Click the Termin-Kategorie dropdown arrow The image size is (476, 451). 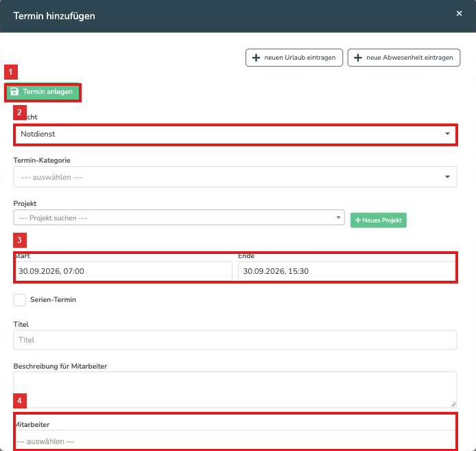click(447, 177)
